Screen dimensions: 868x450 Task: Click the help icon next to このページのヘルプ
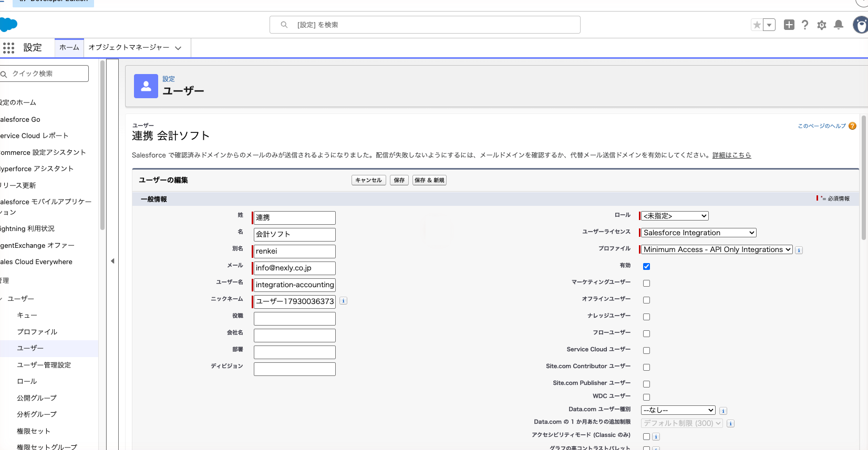pos(852,126)
